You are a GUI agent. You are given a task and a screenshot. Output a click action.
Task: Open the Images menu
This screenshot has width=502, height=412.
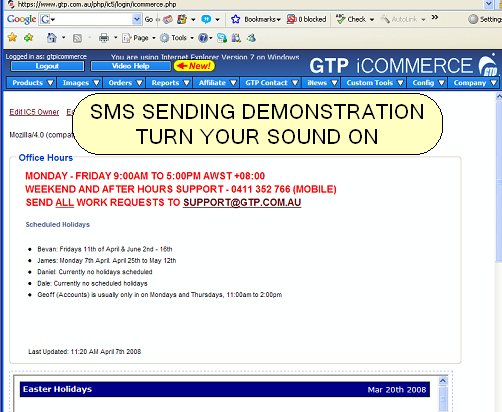coord(80,83)
